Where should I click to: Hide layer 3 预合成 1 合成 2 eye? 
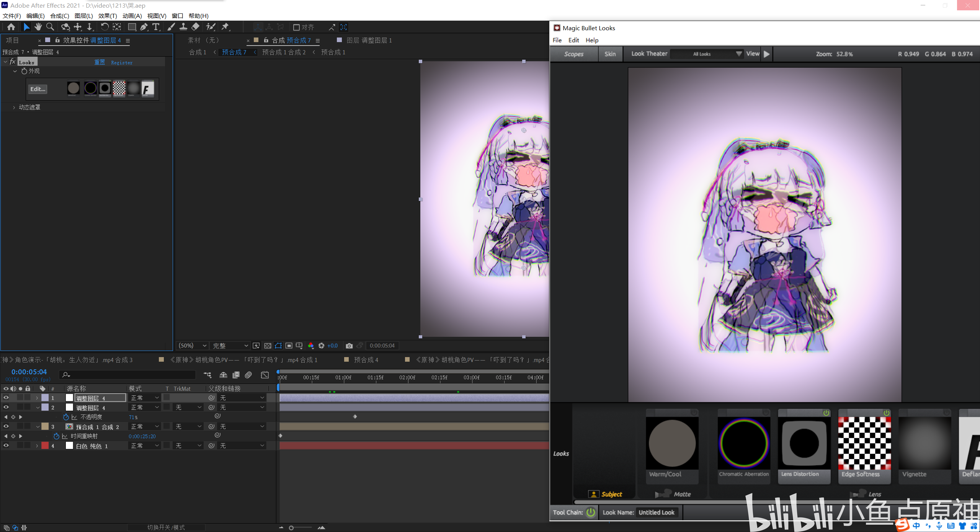coord(6,426)
